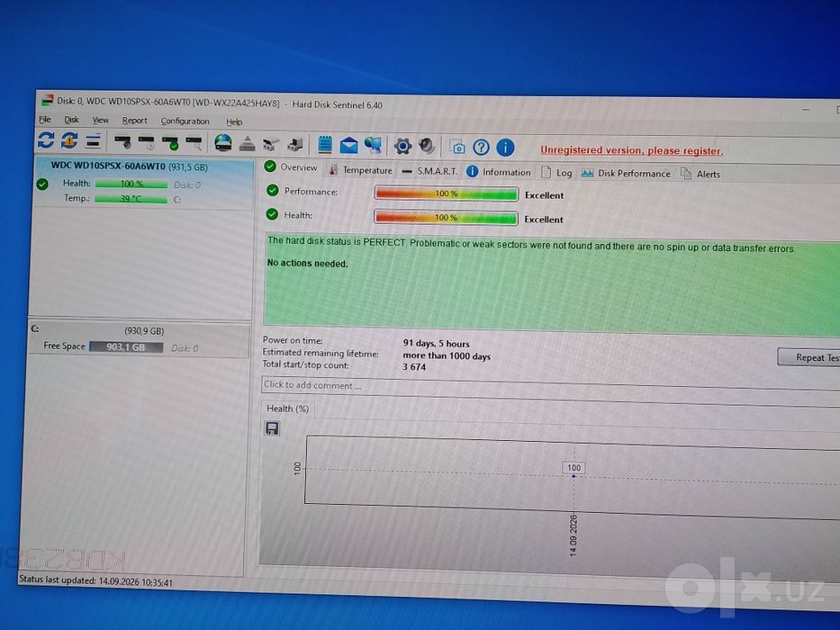This screenshot has height=630, width=840.
Task: Switch to the Alerts tab
Action: [x=700, y=174]
